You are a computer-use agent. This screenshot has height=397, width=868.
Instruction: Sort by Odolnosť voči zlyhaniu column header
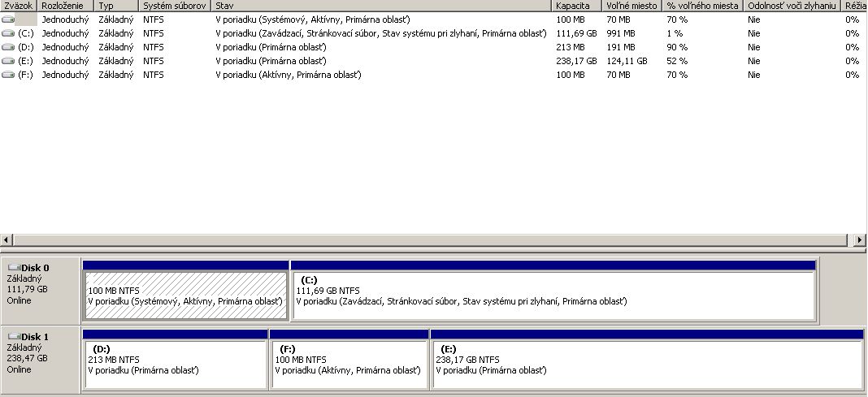(x=792, y=6)
